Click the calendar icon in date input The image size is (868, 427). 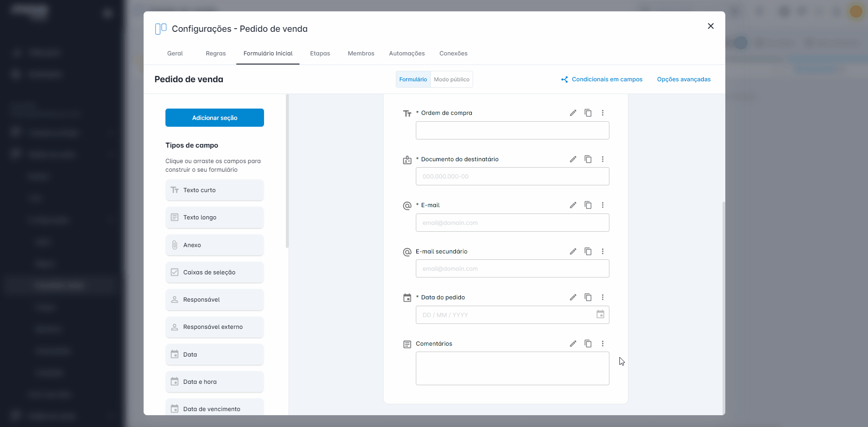pos(600,314)
